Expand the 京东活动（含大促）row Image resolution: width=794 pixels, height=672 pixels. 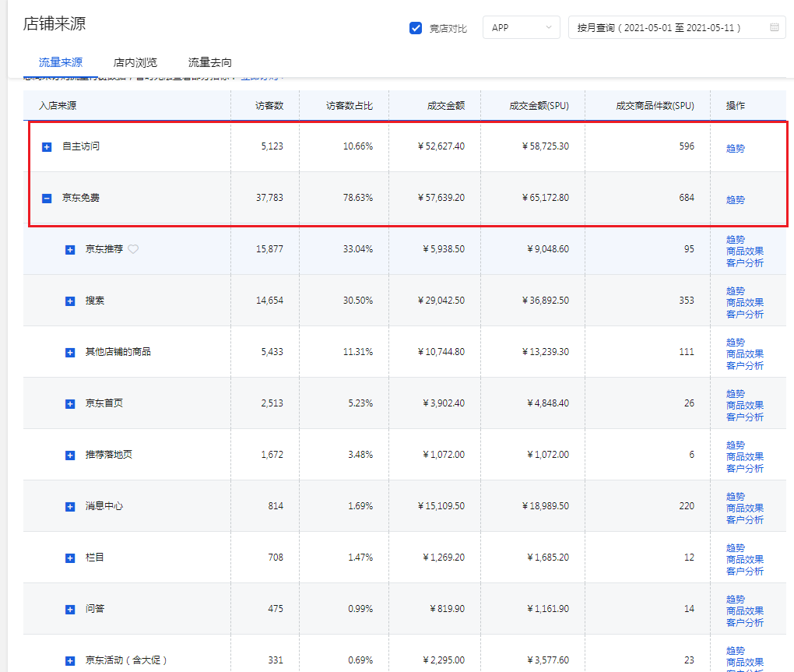coord(70,661)
